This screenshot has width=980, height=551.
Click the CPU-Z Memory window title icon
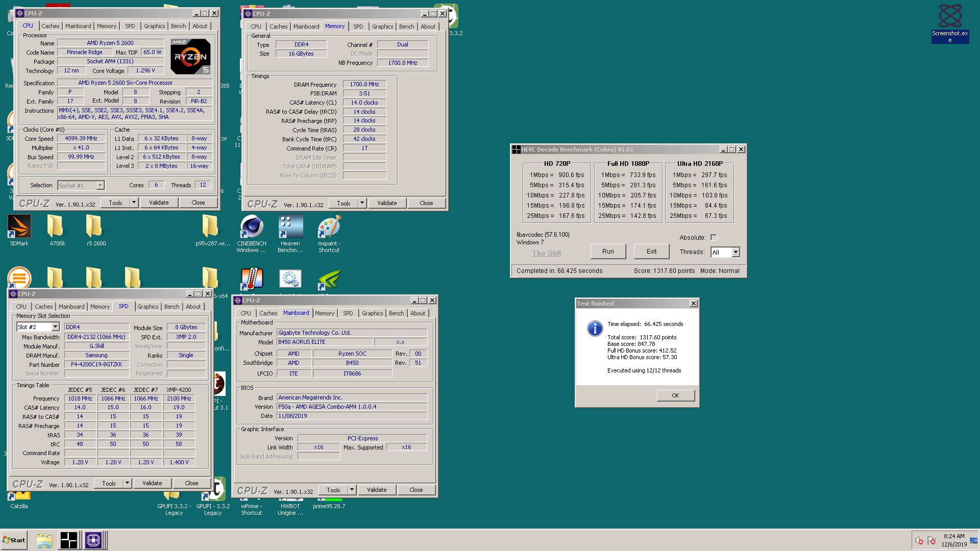click(x=248, y=14)
